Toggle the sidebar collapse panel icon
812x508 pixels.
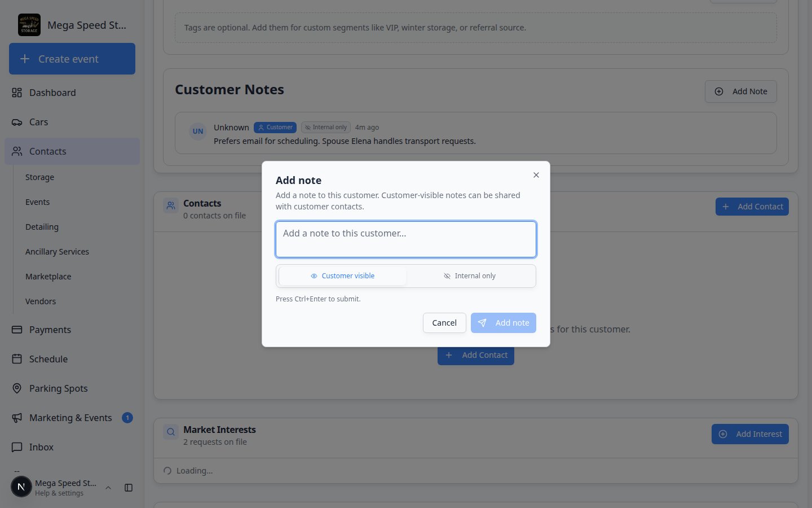129,488
